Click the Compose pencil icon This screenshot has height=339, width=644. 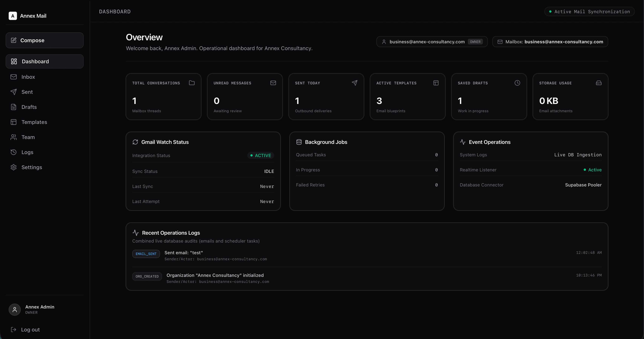pos(14,40)
